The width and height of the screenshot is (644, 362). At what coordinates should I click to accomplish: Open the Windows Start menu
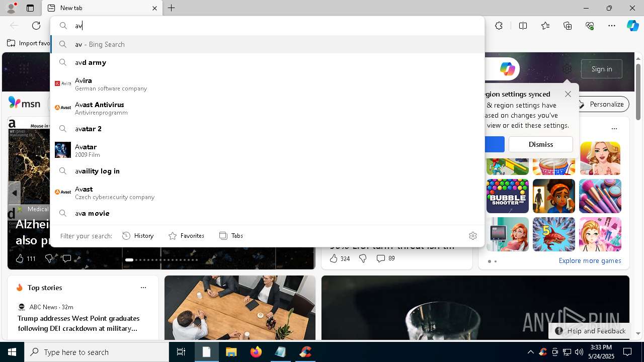[12, 352]
